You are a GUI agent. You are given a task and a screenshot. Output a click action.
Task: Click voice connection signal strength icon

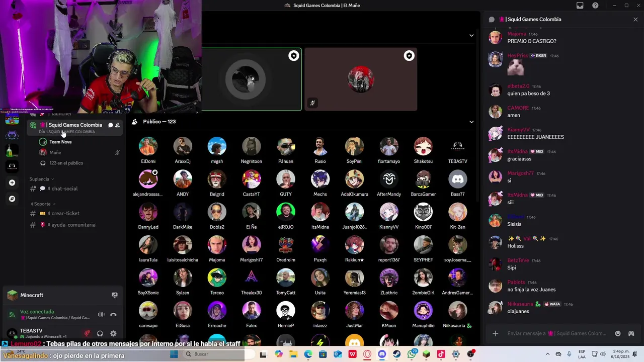(x=12, y=315)
